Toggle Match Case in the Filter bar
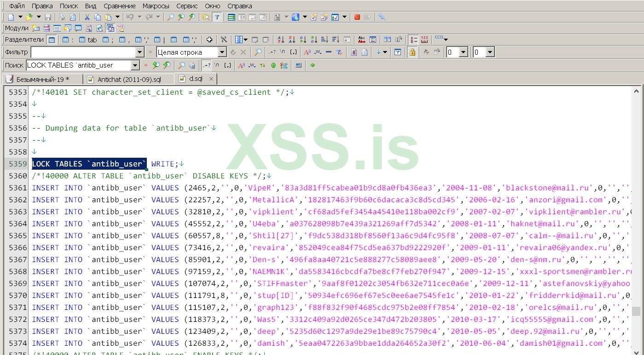Image resolution: width=644 pixels, height=355 pixels. 307,52
